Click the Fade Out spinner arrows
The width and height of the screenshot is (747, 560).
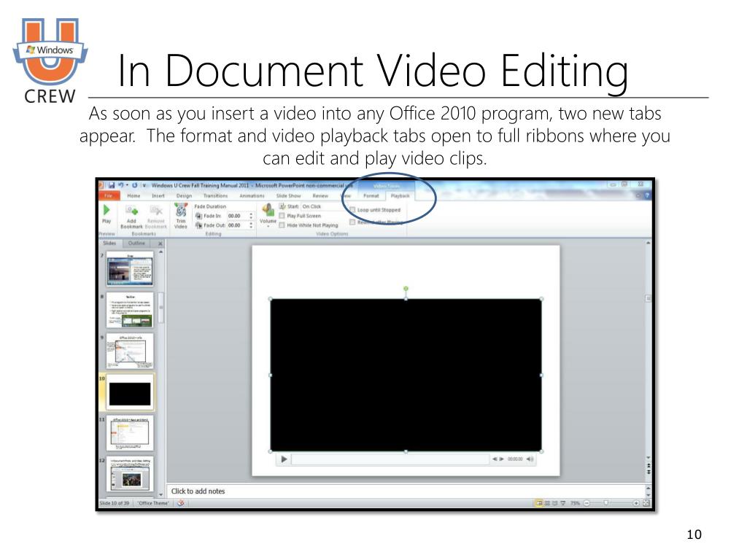click(251, 225)
